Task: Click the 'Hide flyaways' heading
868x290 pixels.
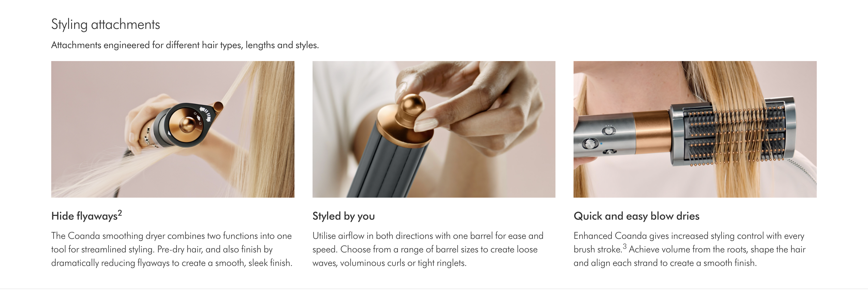Action: pyautogui.click(x=84, y=216)
